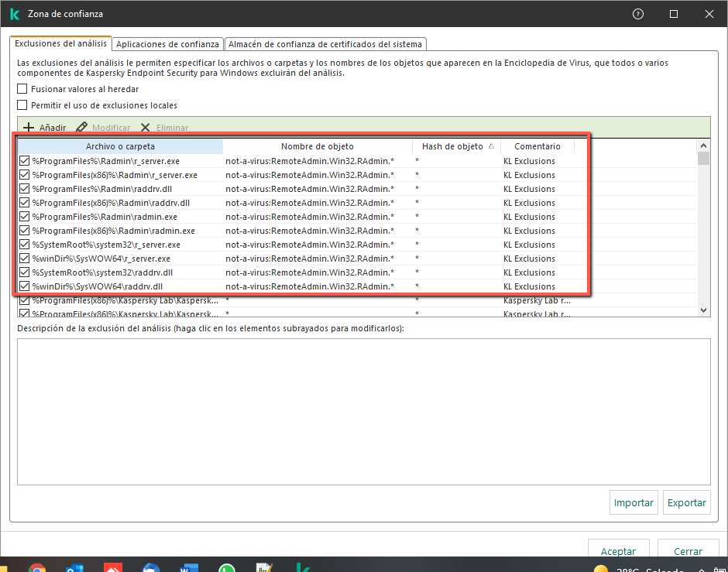Open Aplicaciones de confianza tab
The image size is (728, 572).
coord(167,44)
